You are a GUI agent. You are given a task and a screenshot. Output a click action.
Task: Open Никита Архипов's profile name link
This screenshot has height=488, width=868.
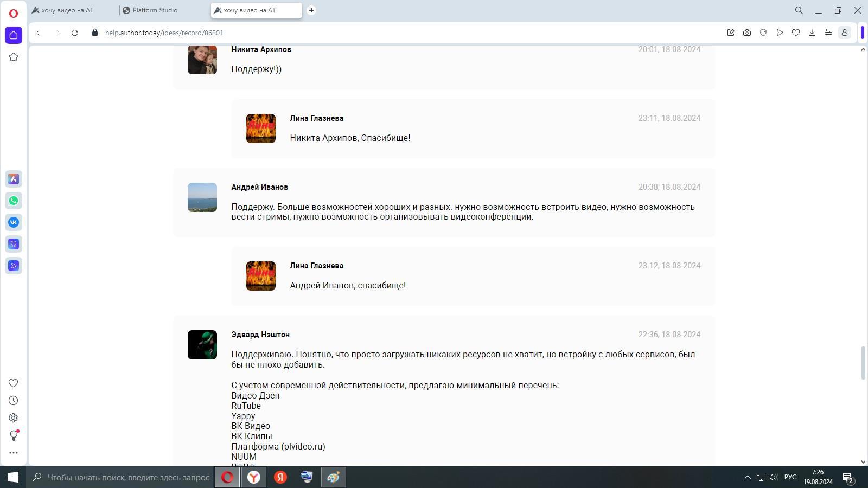pyautogui.click(x=261, y=49)
